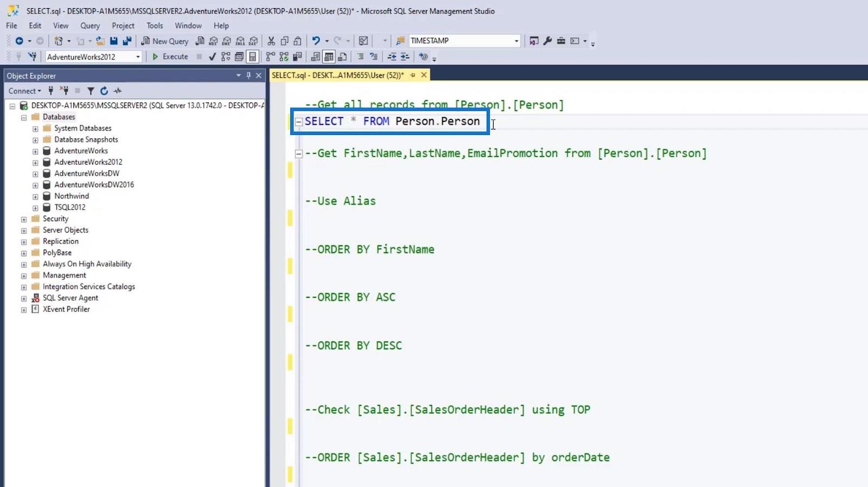Open a Database Engine Query icon

[200, 41]
